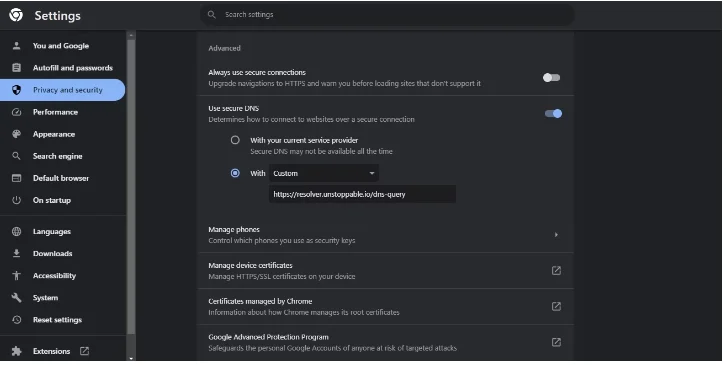Click the Google Advanced Protection Program label
Viewport: 726px width, 365px height.
(269, 337)
